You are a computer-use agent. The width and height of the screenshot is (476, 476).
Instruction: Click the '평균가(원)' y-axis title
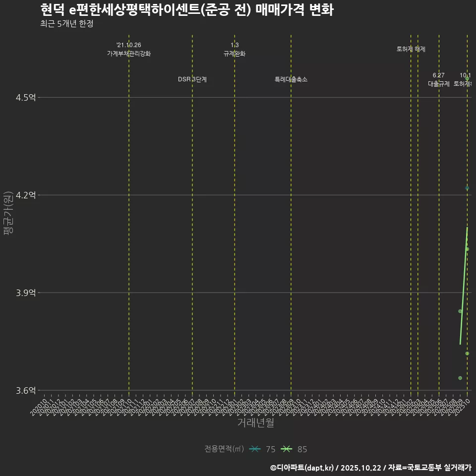coord(8,214)
